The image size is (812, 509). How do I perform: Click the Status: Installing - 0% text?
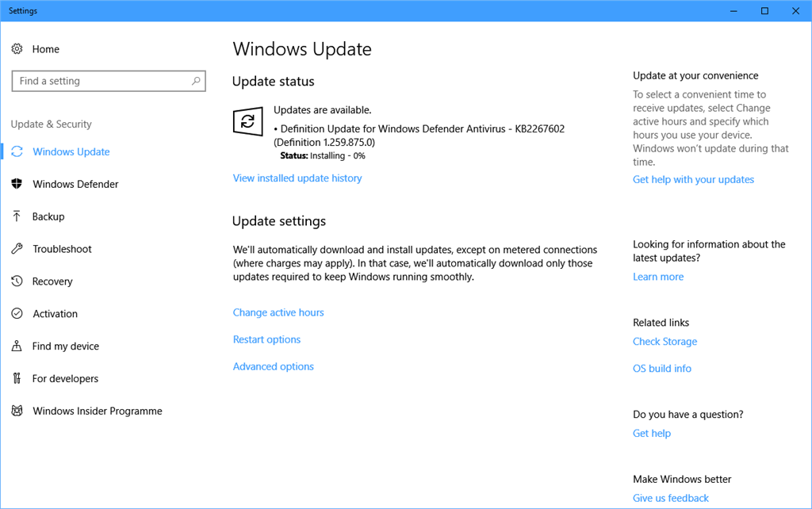(x=323, y=156)
